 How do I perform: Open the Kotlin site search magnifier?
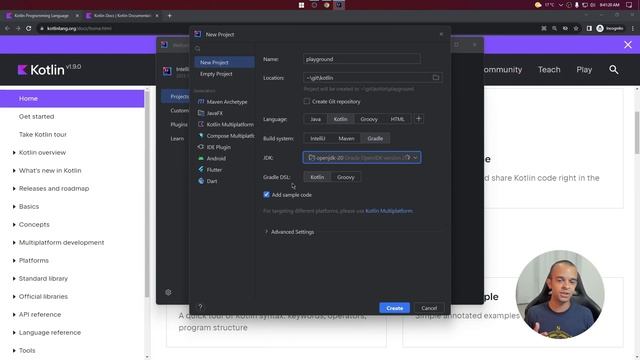click(613, 69)
